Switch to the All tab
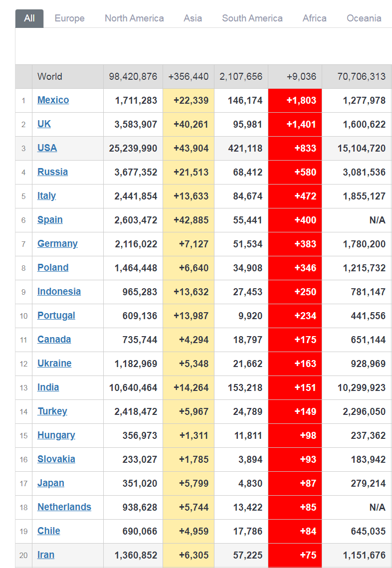Viewport: 392px width, 568px height. click(x=29, y=18)
